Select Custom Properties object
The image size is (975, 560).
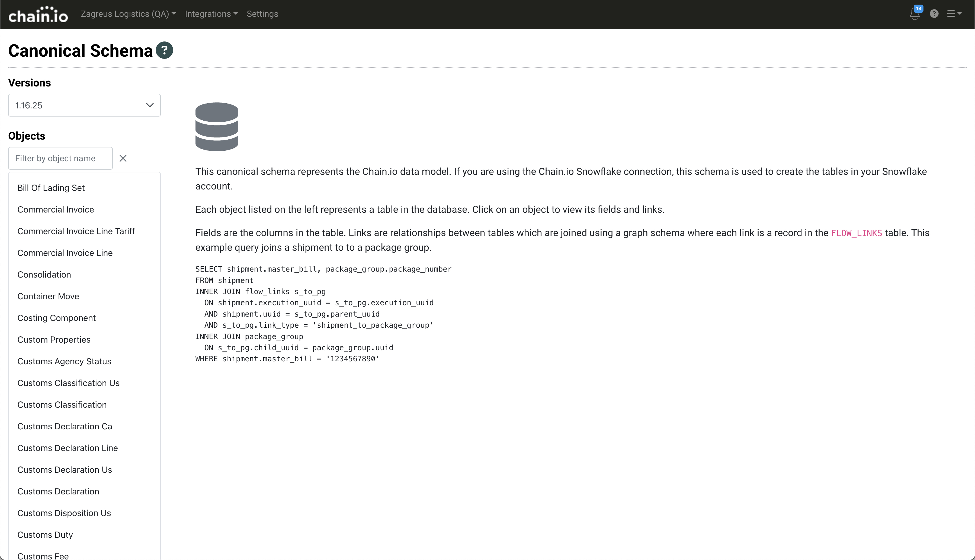pos(54,340)
